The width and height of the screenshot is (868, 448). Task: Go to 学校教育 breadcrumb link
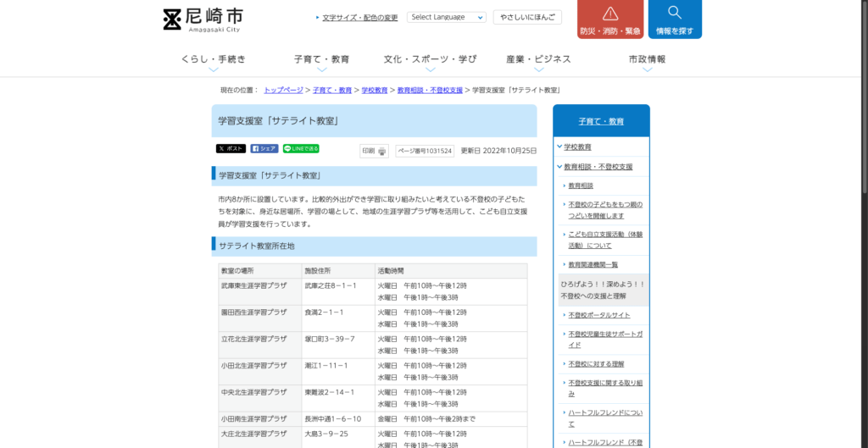pyautogui.click(x=374, y=90)
